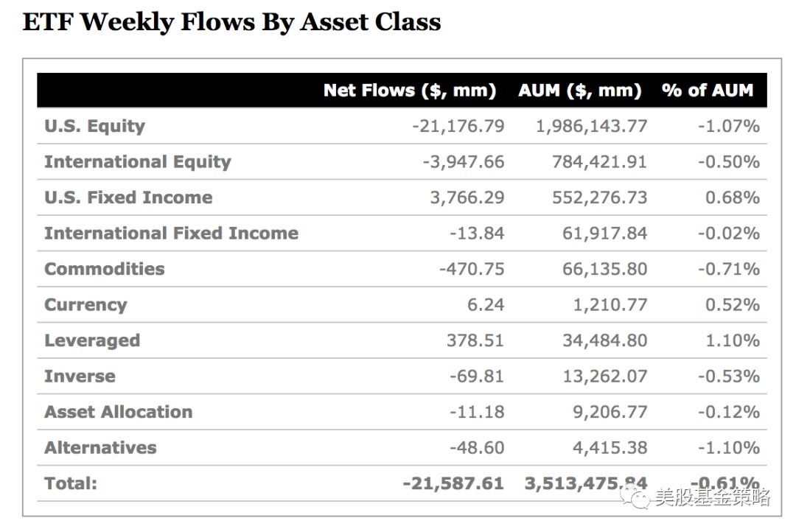Click the ETF Weekly Flows By Asset Class title
Screen dimensions: 796x532
tap(231, 22)
